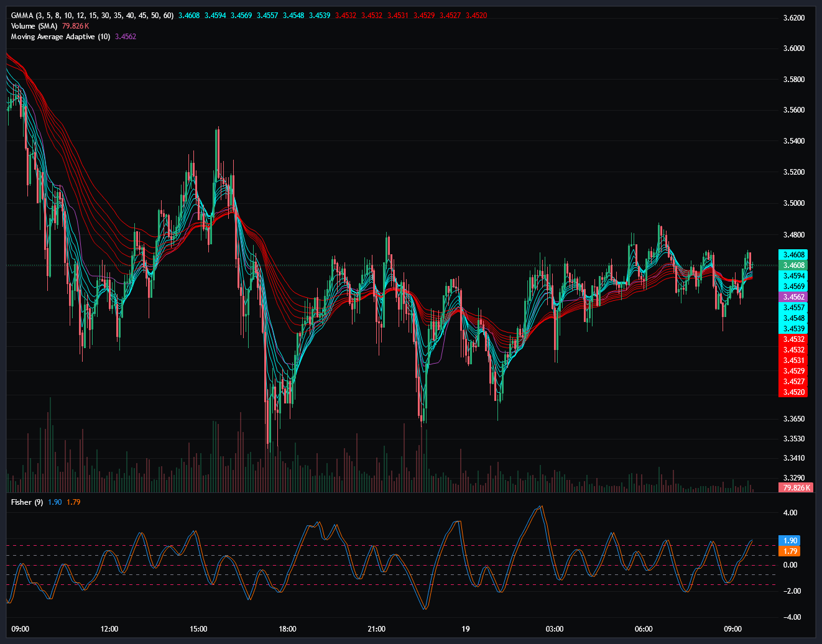Click the red 3.4529 value in the GMMA legend
Viewport: 822px width, 644px height.
pos(424,16)
